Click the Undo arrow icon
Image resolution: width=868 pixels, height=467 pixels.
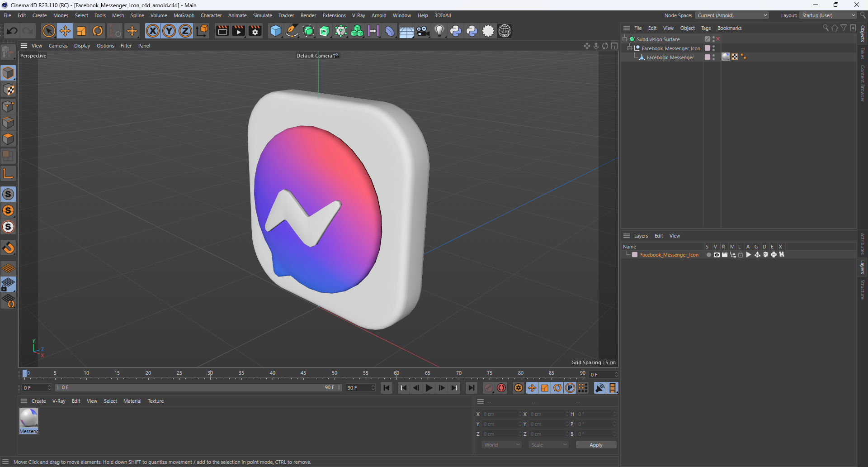(12, 31)
